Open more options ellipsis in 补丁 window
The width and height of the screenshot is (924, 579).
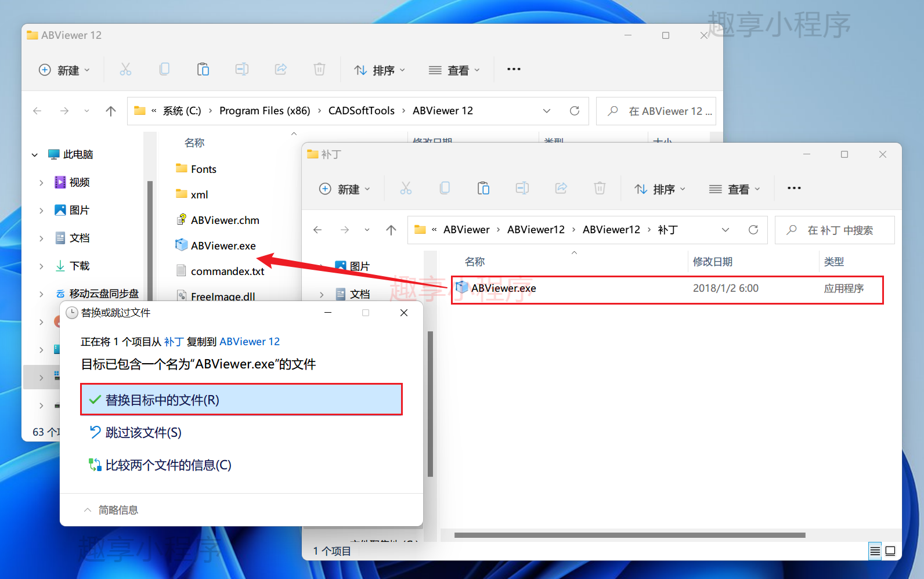pos(794,188)
